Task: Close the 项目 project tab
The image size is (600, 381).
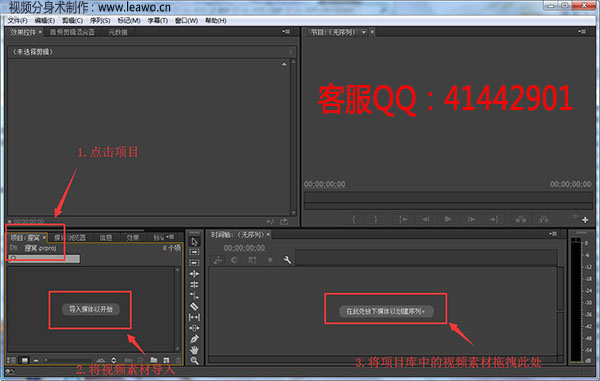Action: pyautogui.click(x=44, y=238)
